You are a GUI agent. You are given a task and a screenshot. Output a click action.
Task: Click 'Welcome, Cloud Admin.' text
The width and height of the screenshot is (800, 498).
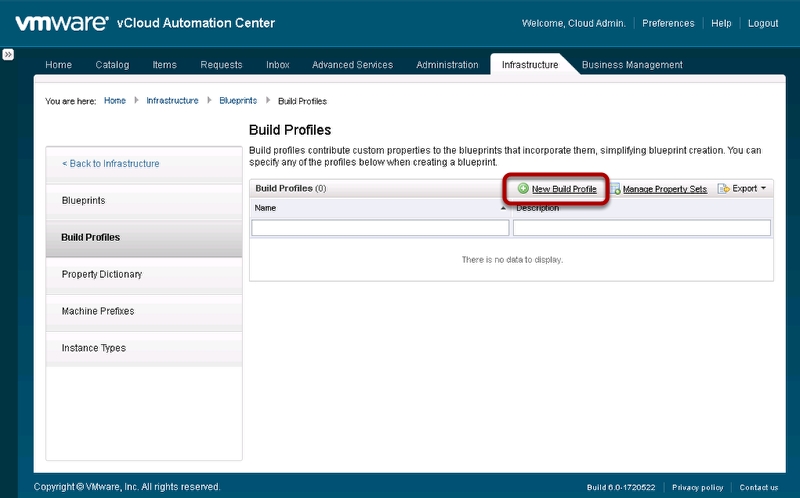click(573, 23)
